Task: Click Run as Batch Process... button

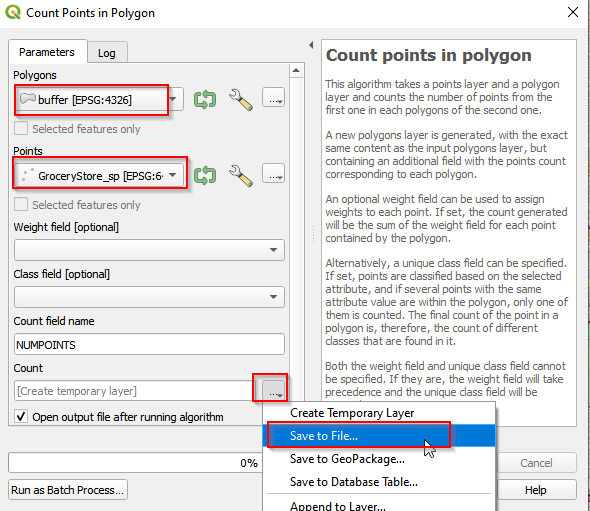Action: [x=68, y=490]
